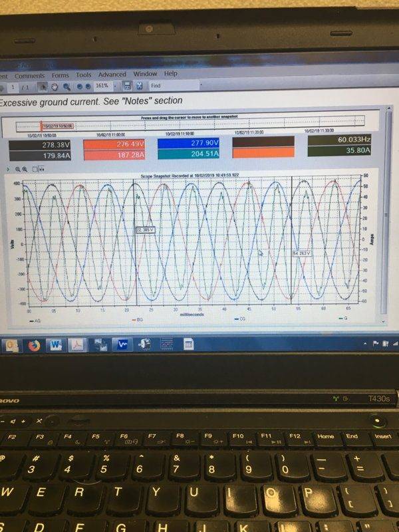This screenshot has width=399, height=532.
Task: Click the "Scope Snapshot Recorded" chart title
Action: pyautogui.click(x=190, y=176)
